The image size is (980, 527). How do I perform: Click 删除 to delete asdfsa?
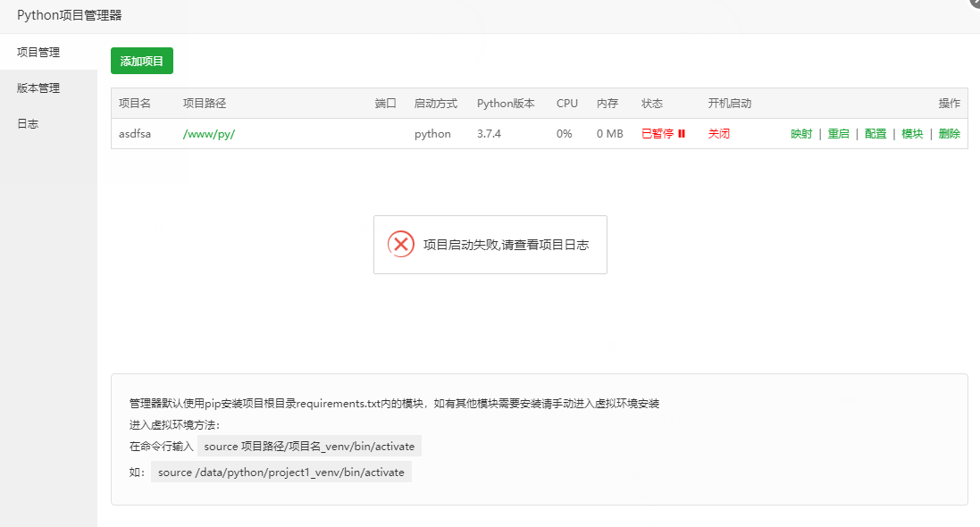950,134
